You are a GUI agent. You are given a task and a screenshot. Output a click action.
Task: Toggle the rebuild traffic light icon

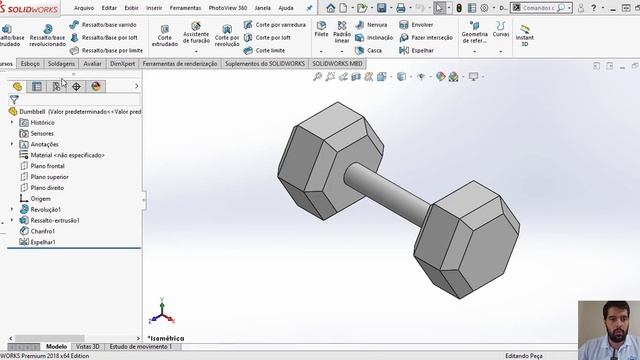coord(459,8)
